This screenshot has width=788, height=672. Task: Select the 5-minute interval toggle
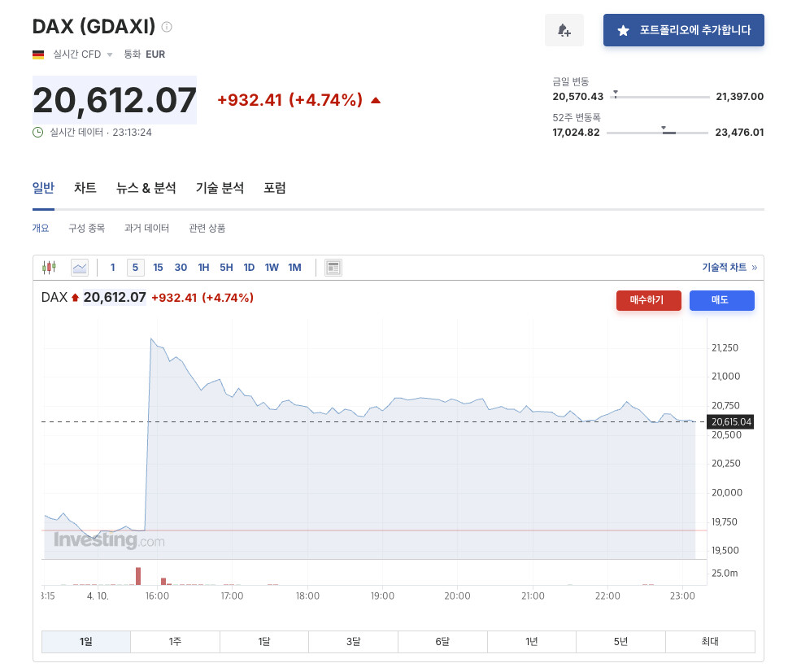click(x=135, y=268)
